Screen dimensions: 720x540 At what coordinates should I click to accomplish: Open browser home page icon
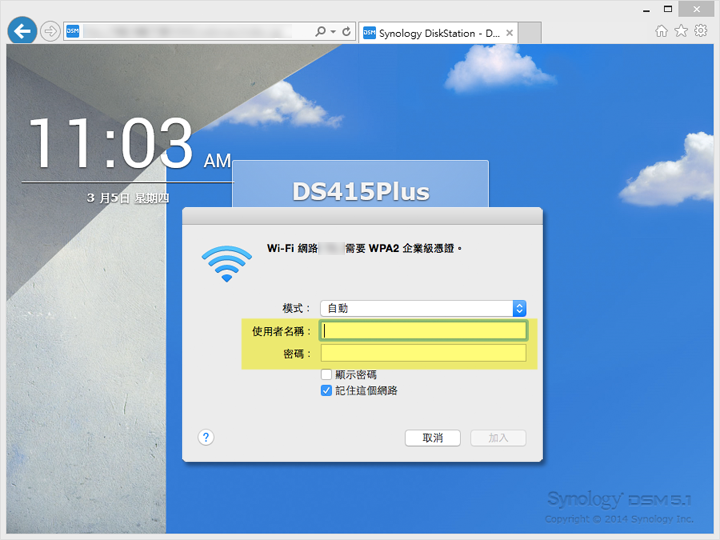click(x=661, y=31)
